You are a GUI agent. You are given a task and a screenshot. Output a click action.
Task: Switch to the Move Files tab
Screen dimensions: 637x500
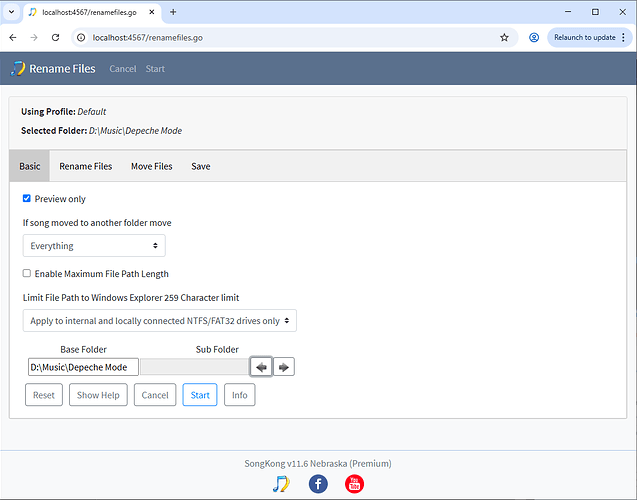pos(151,166)
